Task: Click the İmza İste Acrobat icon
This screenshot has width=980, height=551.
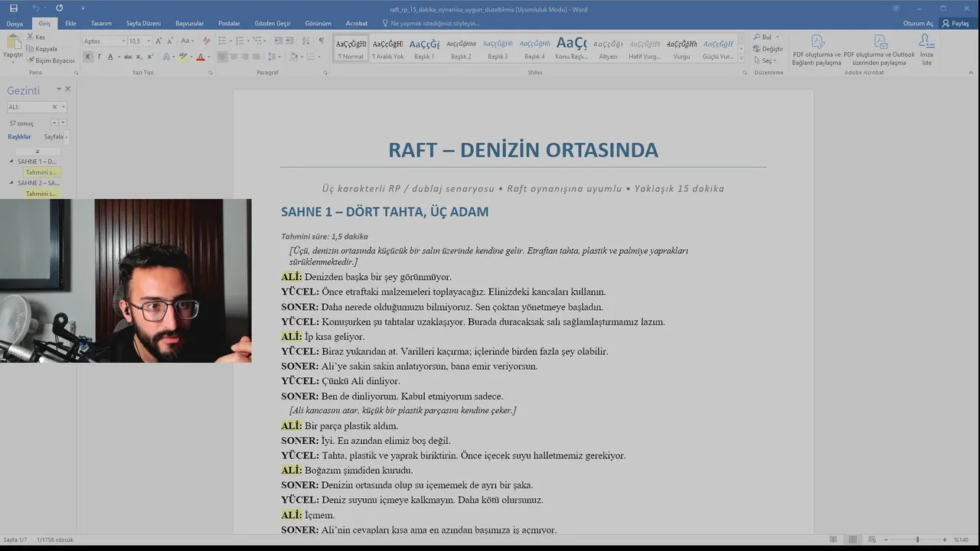Action: [x=926, y=49]
